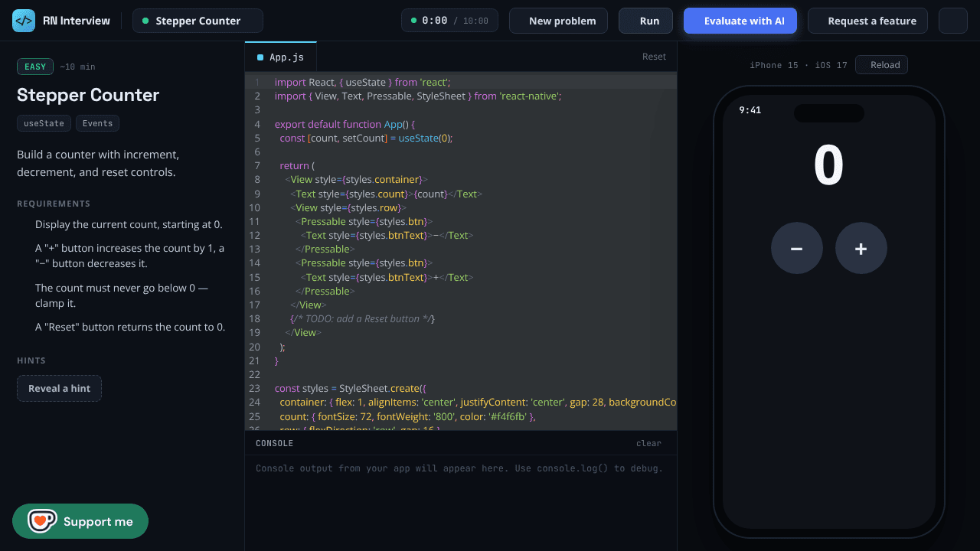
Task: Click Evaluate with AI
Action: (740, 21)
